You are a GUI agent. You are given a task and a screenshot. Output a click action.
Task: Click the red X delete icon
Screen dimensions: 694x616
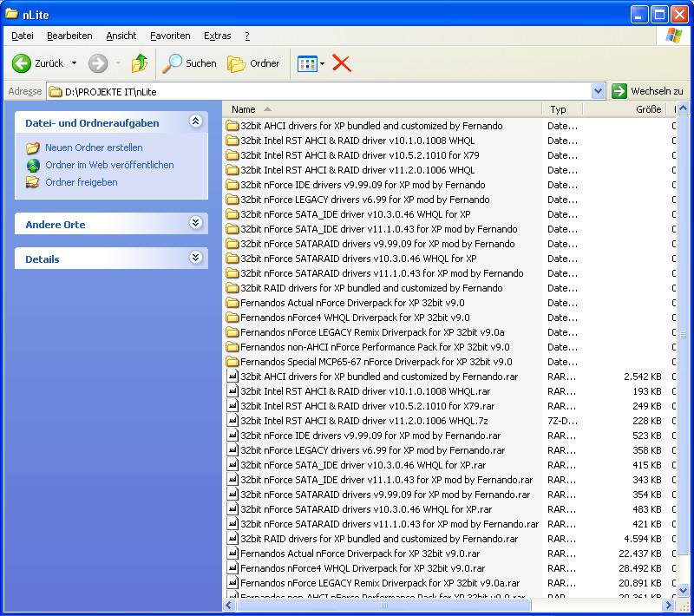click(x=342, y=63)
